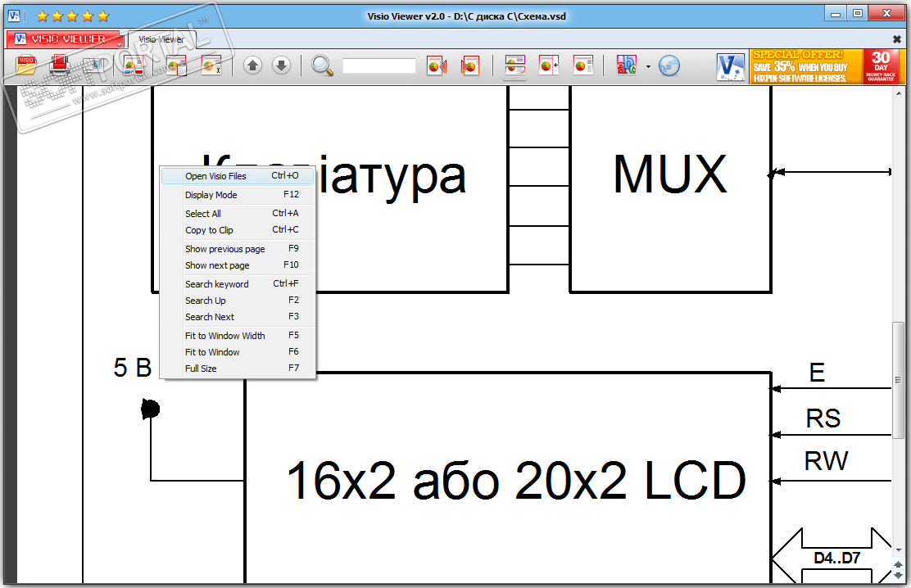Screen dimensions: 911x588
Task: Click the search next (forward) icon
Action: tap(470, 66)
